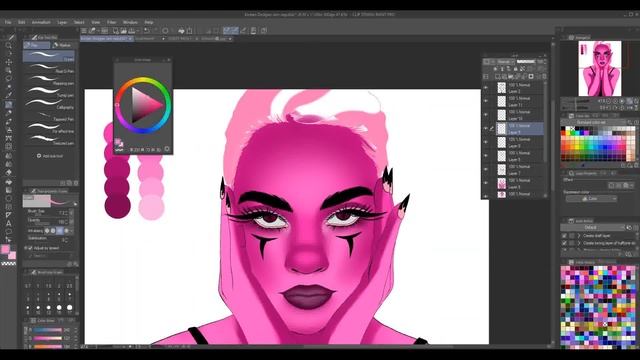Select the Zoom magnifier tool
Image resolution: width=640 pixels, height=360 pixels.
click(9, 45)
